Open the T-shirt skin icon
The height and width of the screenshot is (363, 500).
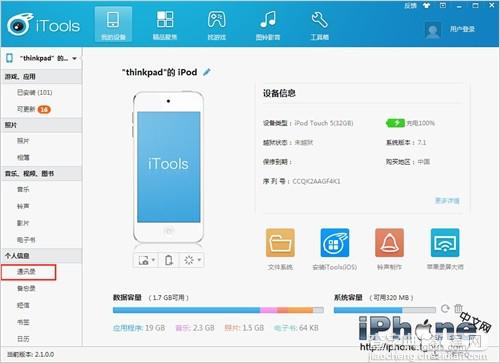click(427, 5)
